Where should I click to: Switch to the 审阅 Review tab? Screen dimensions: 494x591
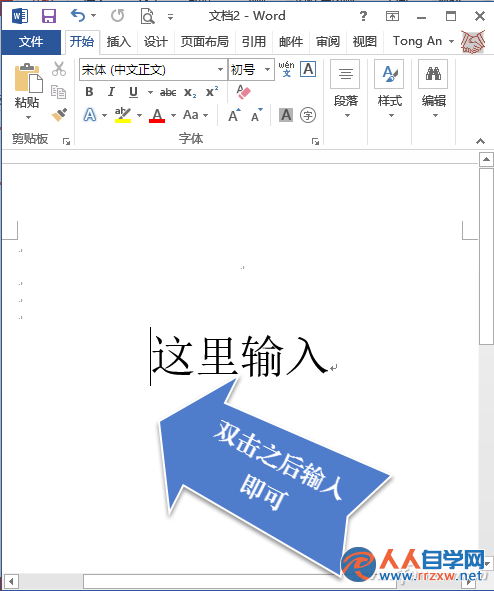pos(327,41)
